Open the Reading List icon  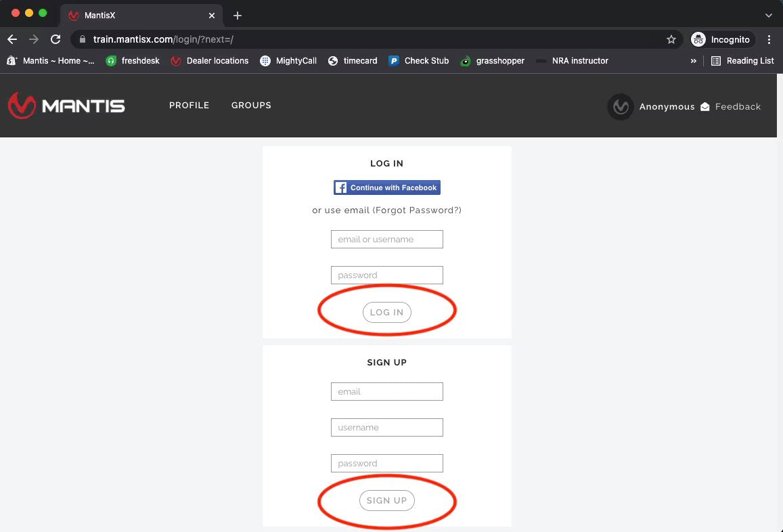(x=716, y=61)
